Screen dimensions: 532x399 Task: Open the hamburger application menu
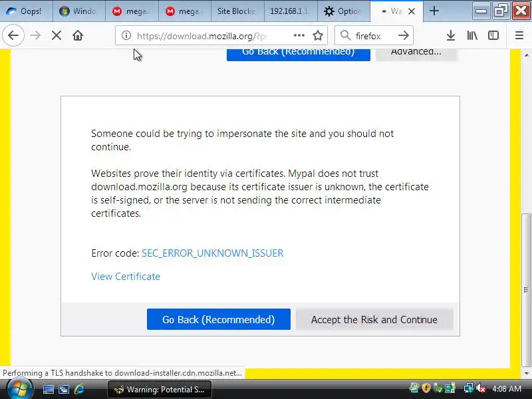(519, 35)
